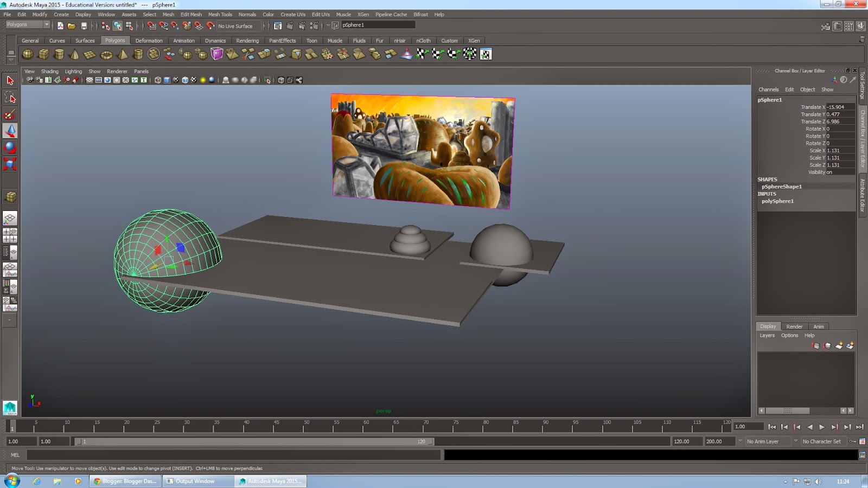The height and width of the screenshot is (488, 868).
Task: Open the layer editor Options menu
Action: [x=789, y=336]
